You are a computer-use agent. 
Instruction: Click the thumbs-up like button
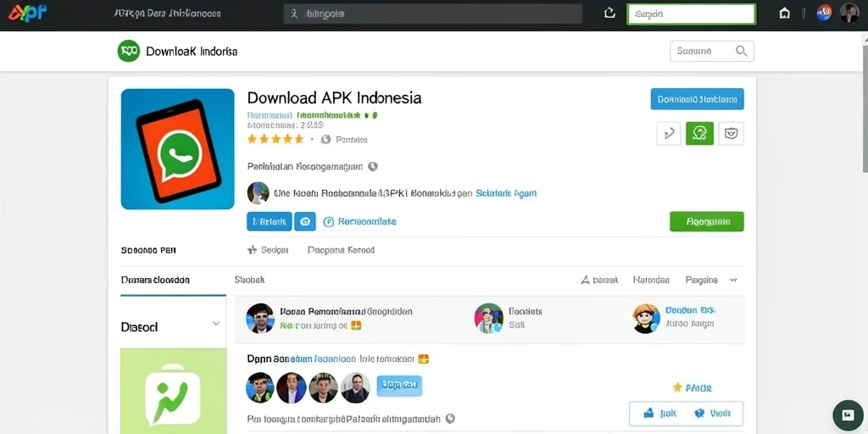[x=658, y=414]
